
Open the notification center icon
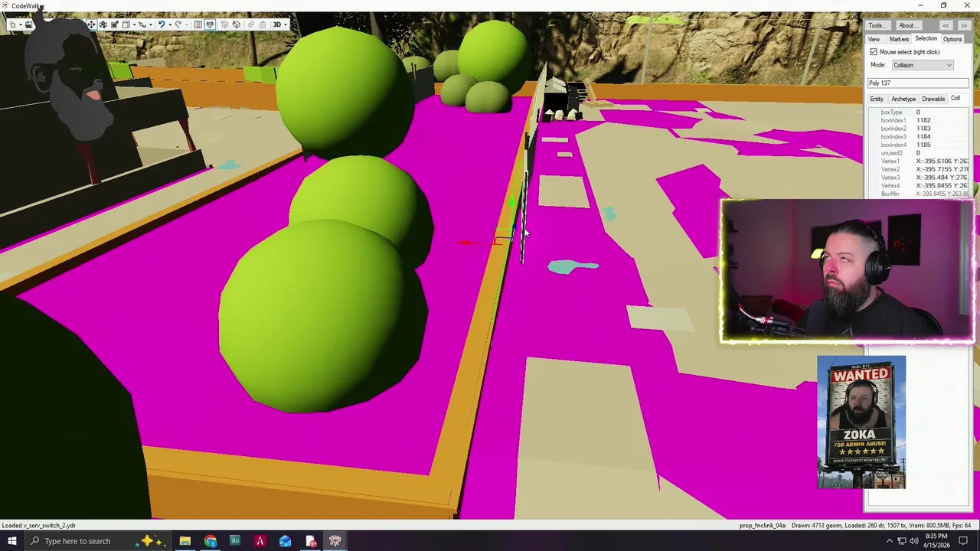coord(963,541)
